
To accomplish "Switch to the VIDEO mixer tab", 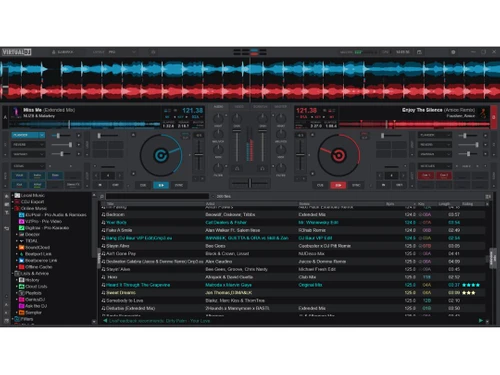I will click(x=239, y=107).
